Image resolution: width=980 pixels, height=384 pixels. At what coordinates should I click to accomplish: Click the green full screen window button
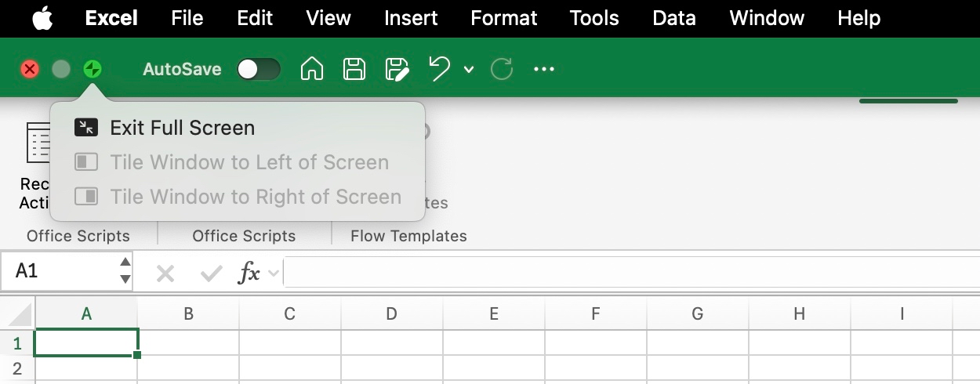[93, 70]
